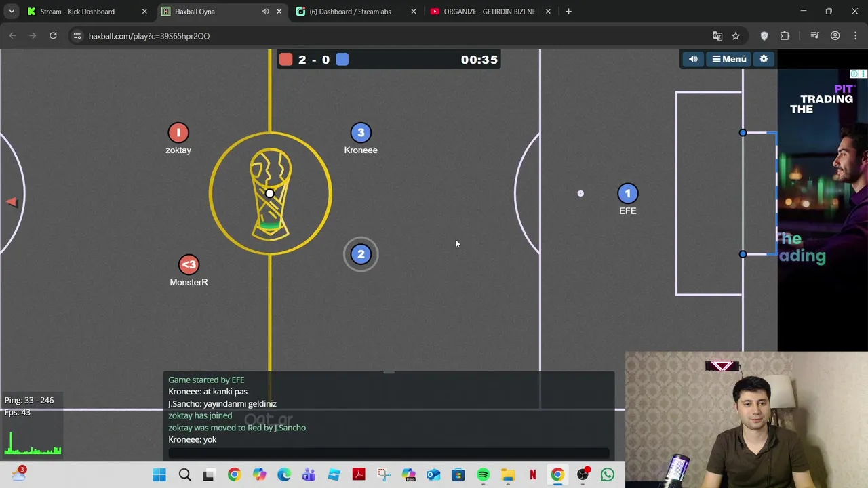Viewport: 868px width, 488px height.
Task: Click the chat message input field
Action: [x=389, y=453]
